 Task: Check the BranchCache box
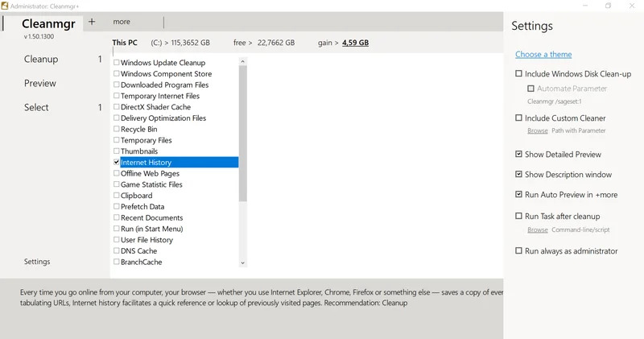click(117, 263)
